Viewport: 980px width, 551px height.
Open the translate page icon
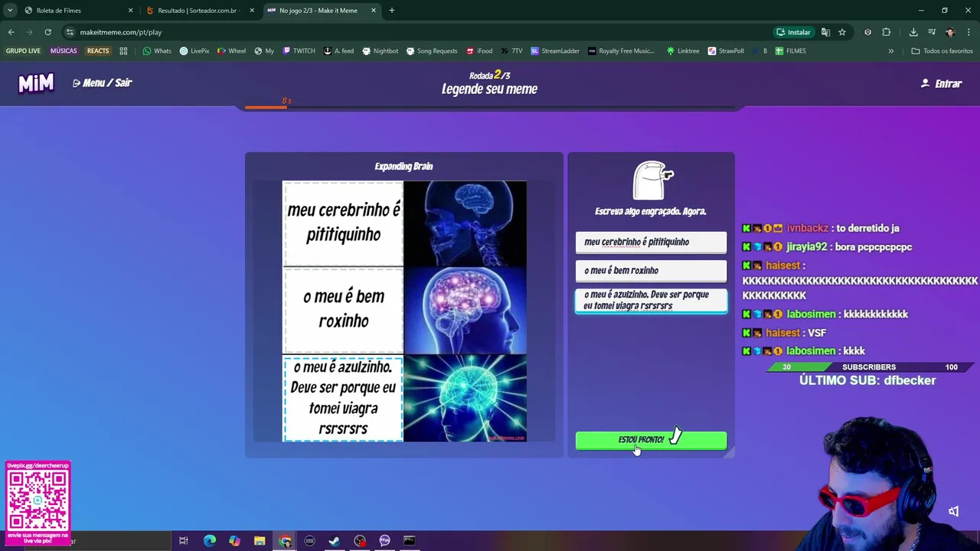coord(825,32)
